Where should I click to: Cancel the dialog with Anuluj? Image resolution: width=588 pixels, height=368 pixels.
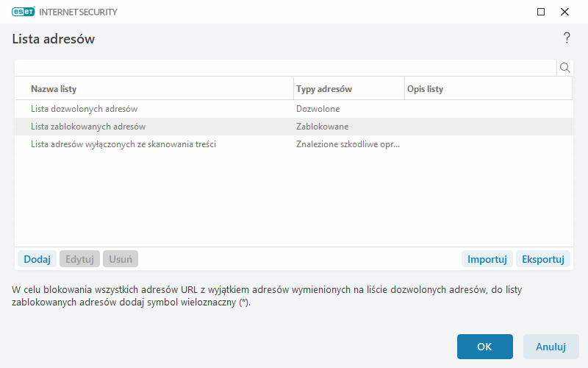pyautogui.click(x=551, y=347)
